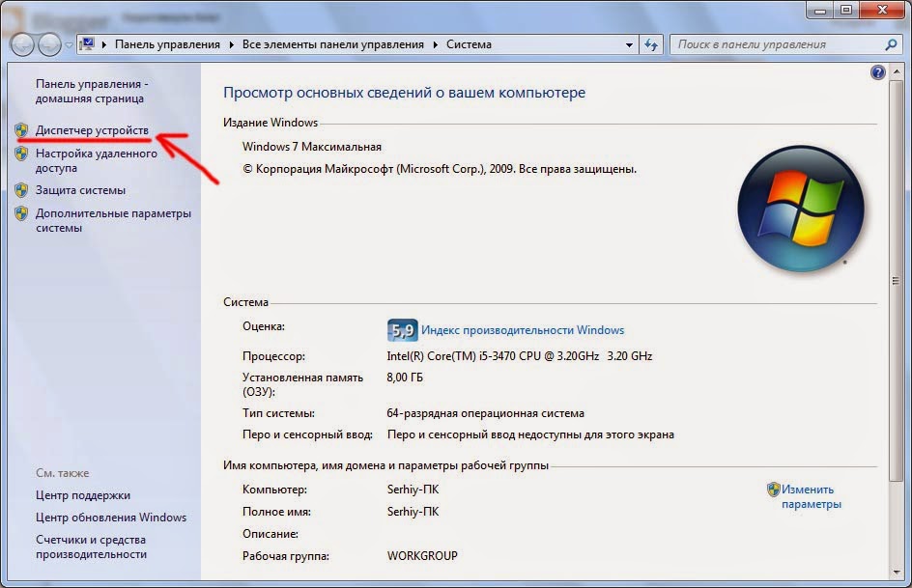Go back with the navigation arrow

22,44
